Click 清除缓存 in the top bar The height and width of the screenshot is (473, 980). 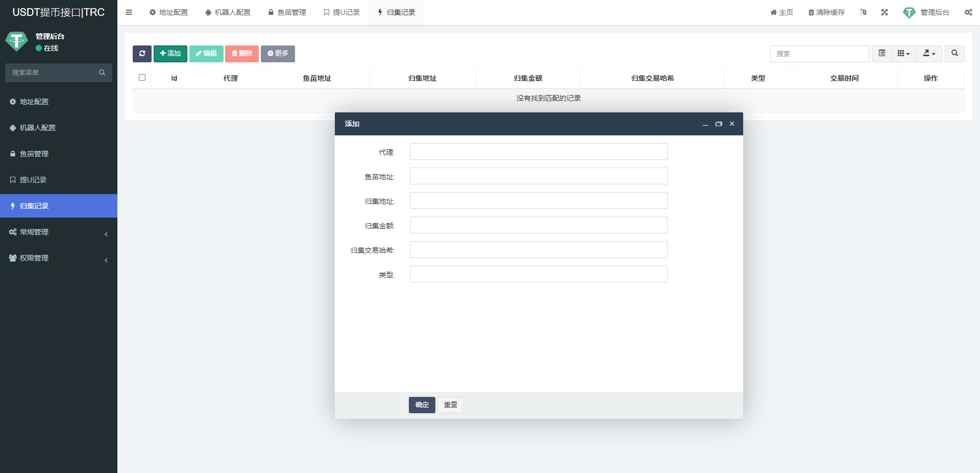coord(826,12)
